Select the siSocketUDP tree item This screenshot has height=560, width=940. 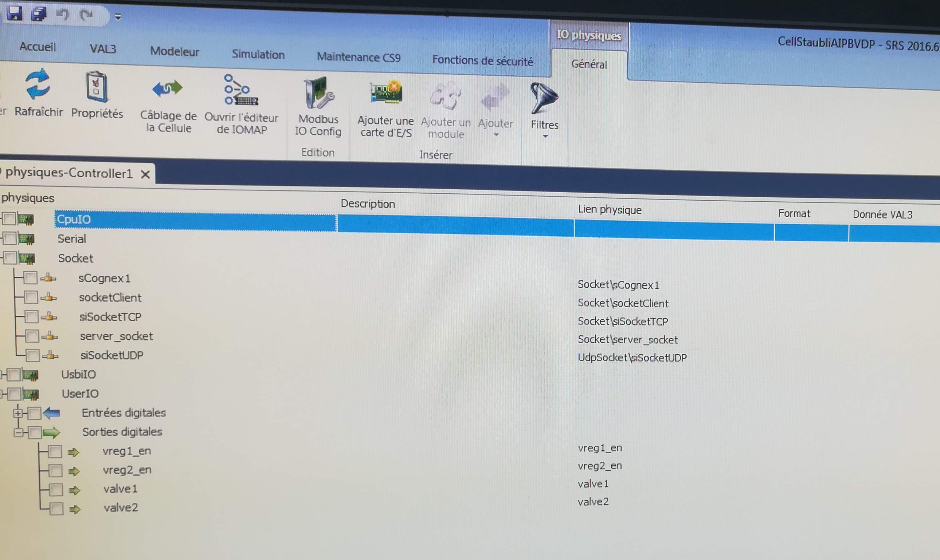pyautogui.click(x=112, y=355)
